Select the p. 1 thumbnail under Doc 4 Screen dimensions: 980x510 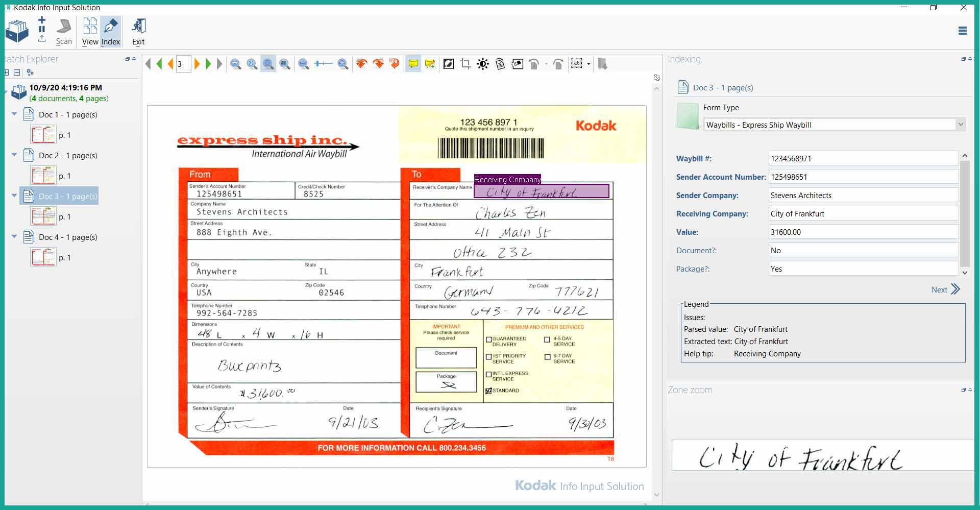pos(44,257)
